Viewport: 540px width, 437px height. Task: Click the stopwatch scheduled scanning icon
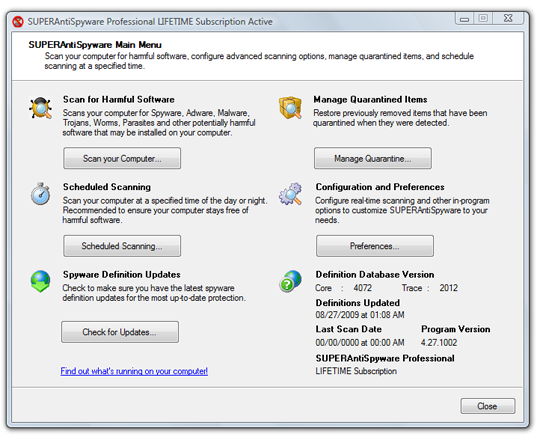[x=40, y=194]
